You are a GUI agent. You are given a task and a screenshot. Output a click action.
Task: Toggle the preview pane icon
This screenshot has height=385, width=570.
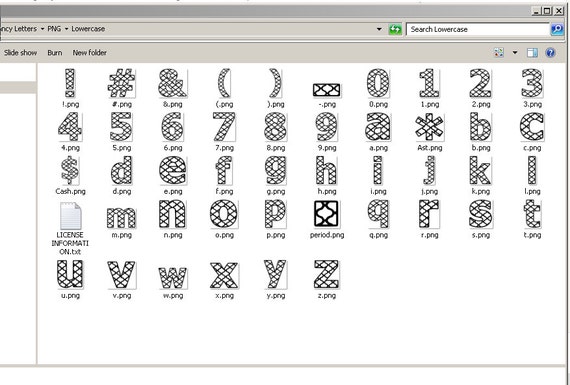click(533, 53)
